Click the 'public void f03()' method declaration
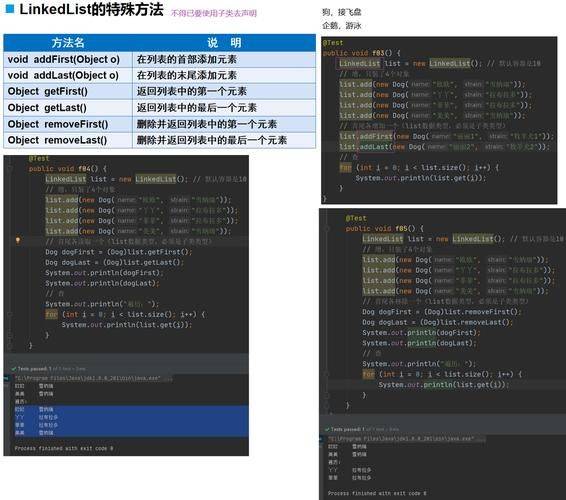Screen dimensions: 566x500 [x=361, y=53]
